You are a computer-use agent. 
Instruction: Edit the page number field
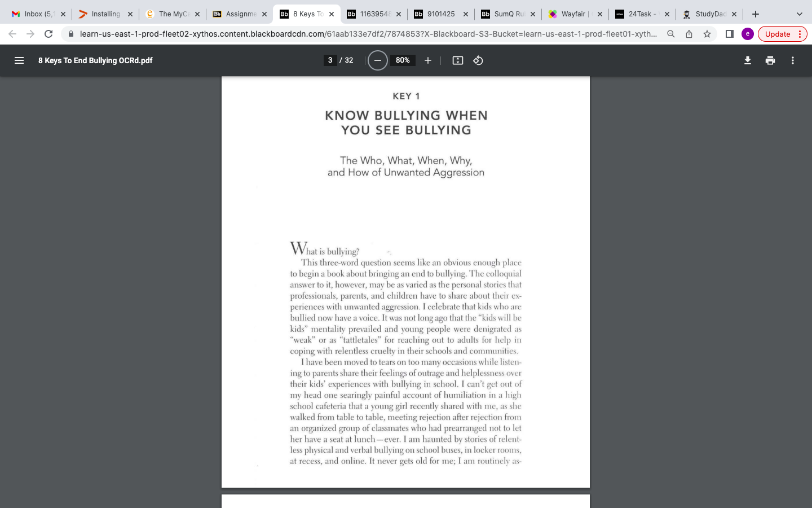330,60
